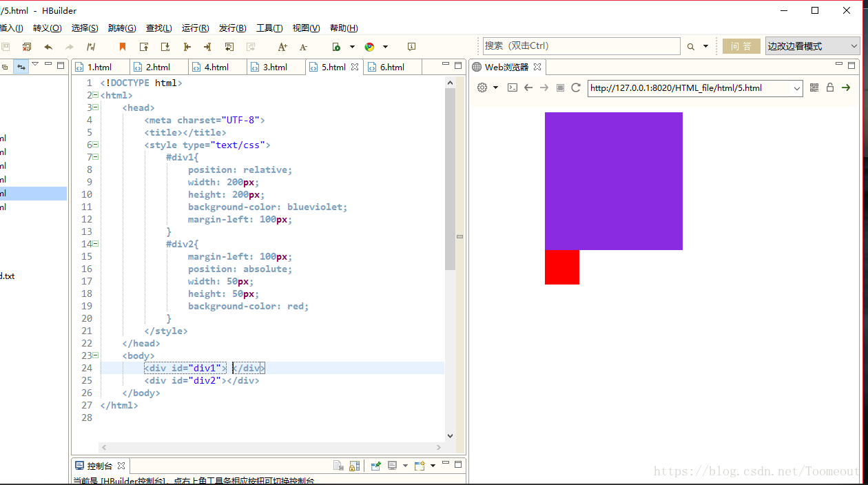Click the orange bookmark toolbar icon
The image size is (868, 485).
(x=123, y=47)
